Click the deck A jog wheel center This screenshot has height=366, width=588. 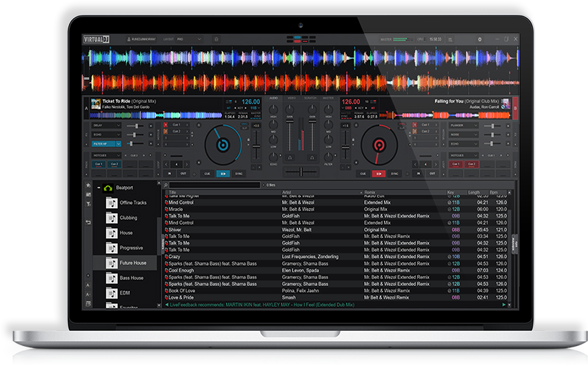pyautogui.click(x=223, y=145)
